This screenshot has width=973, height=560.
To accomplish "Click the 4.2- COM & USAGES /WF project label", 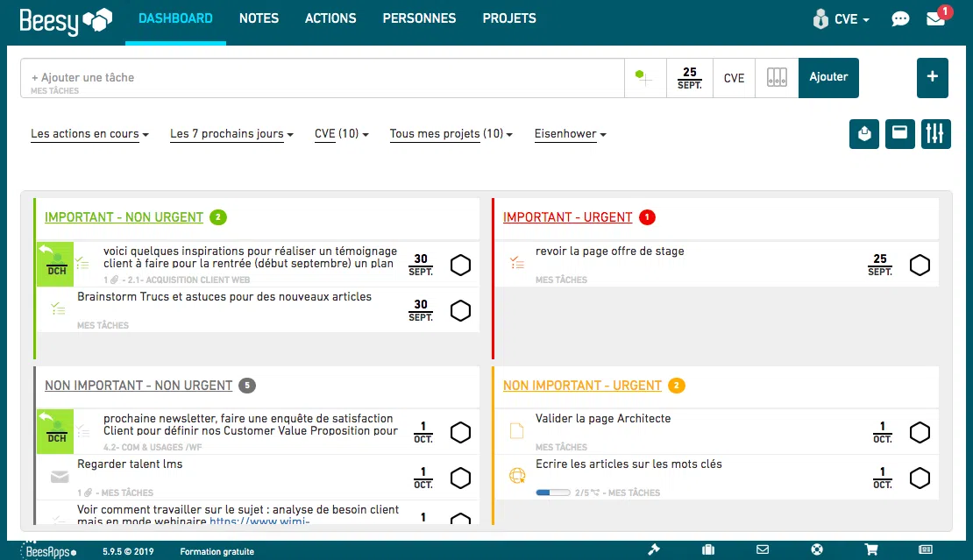I will pos(153,447).
